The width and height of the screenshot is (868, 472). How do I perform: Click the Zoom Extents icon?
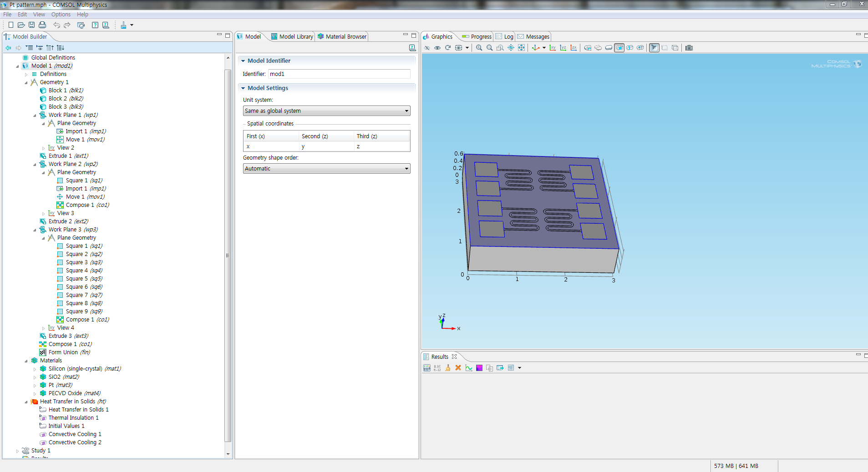coord(521,48)
